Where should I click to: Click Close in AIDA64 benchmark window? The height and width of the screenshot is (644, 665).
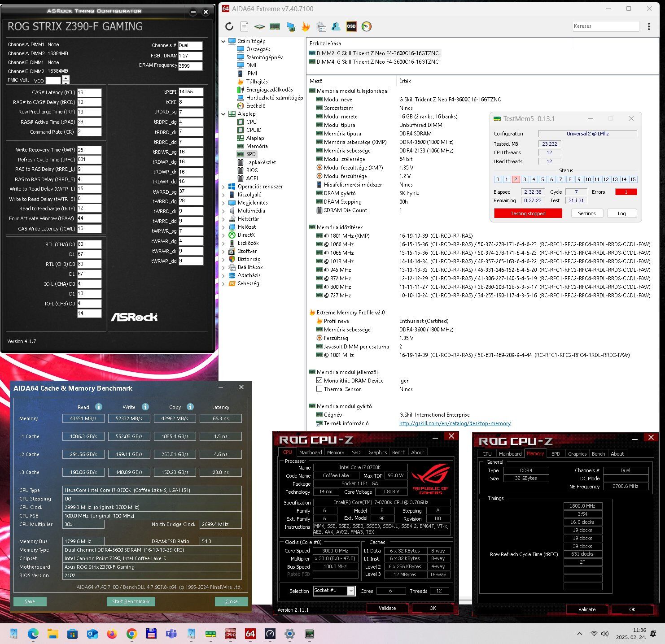tap(231, 601)
